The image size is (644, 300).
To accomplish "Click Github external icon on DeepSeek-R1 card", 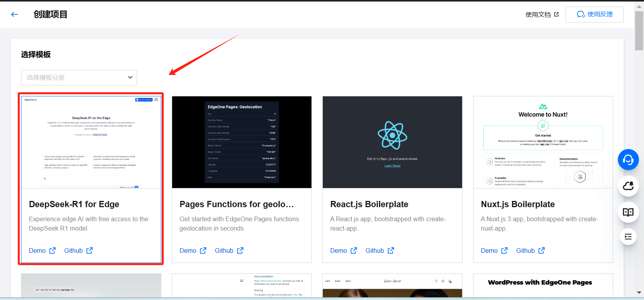I will click(x=89, y=250).
